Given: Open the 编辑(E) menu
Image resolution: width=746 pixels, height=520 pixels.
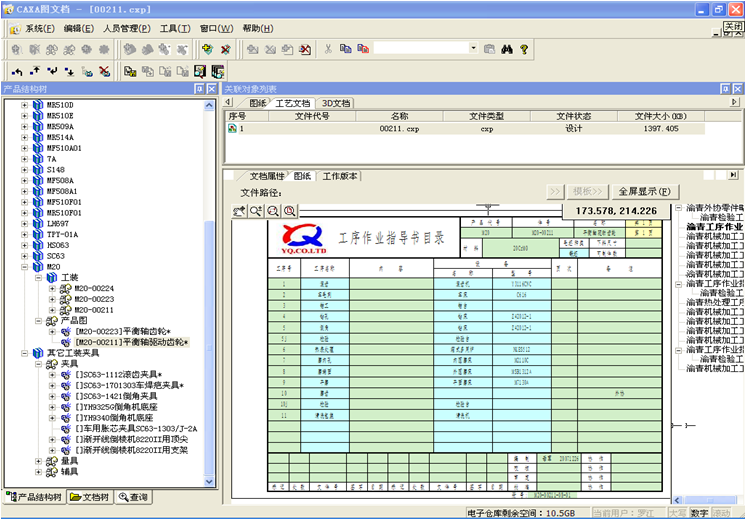Looking at the screenshot, I should 79,29.
